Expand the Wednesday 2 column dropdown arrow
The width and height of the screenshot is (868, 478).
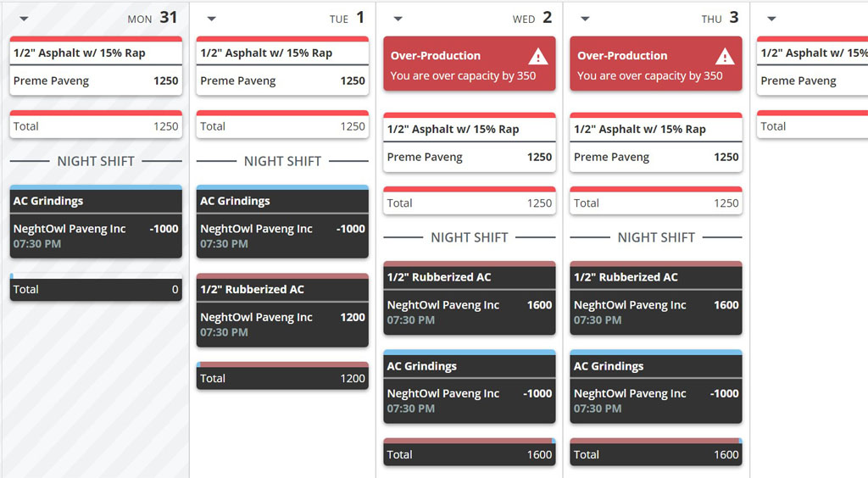398,19
